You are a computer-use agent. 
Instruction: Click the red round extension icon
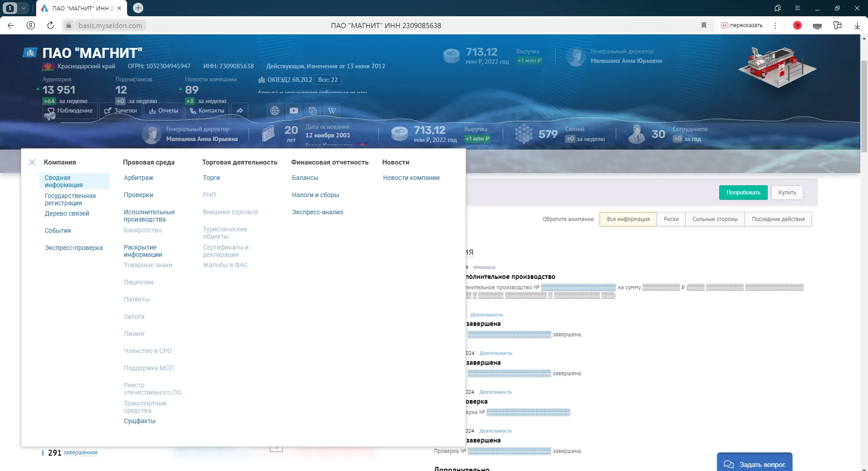[x=797, y=25]
